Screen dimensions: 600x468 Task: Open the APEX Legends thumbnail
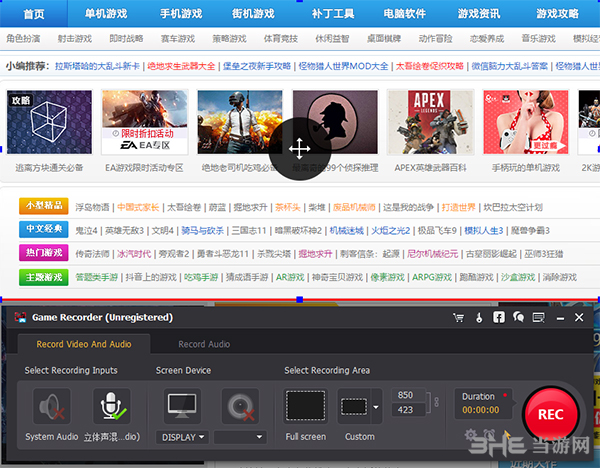click(x=430, y=122)
